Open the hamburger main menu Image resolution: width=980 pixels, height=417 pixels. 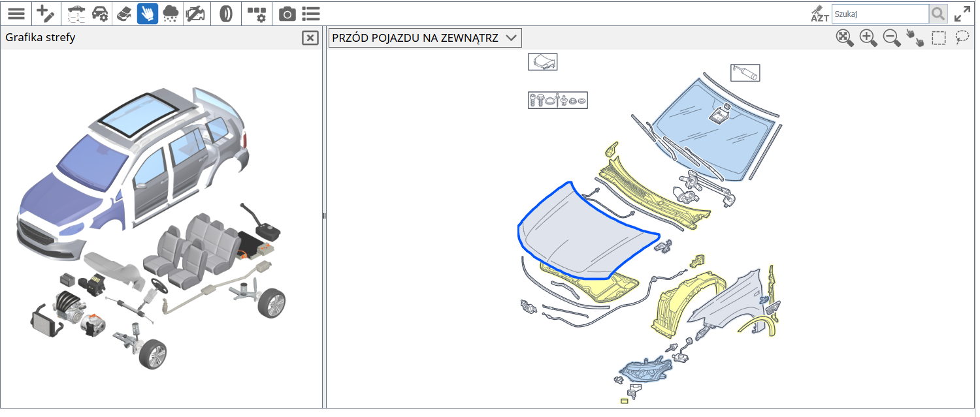click(x=16, y=14)
